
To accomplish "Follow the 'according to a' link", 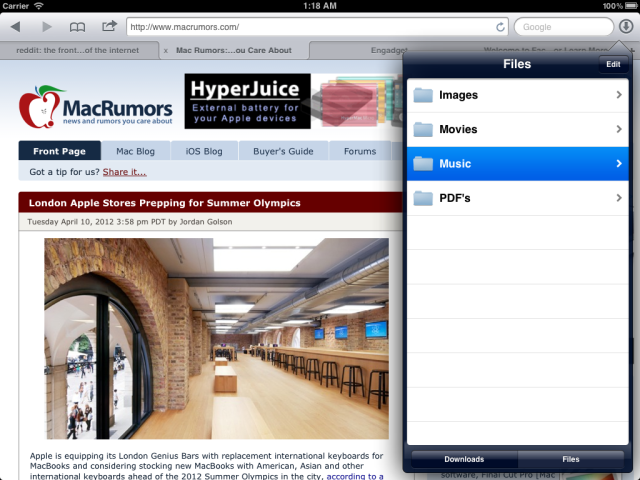I will point(355,476).
